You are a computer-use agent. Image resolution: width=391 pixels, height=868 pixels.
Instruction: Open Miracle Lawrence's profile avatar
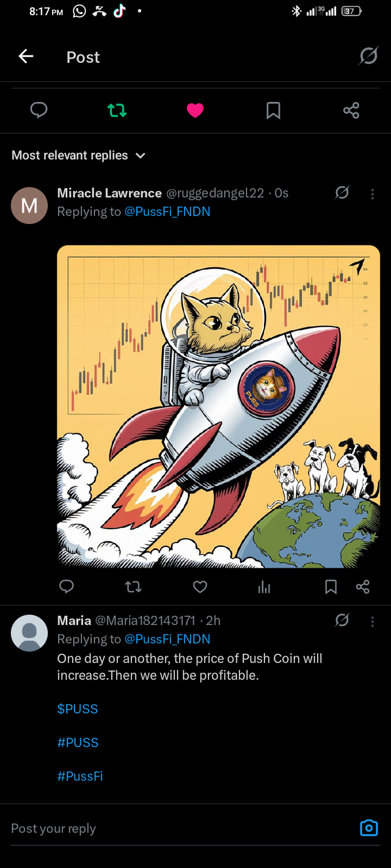click(29, 205)
